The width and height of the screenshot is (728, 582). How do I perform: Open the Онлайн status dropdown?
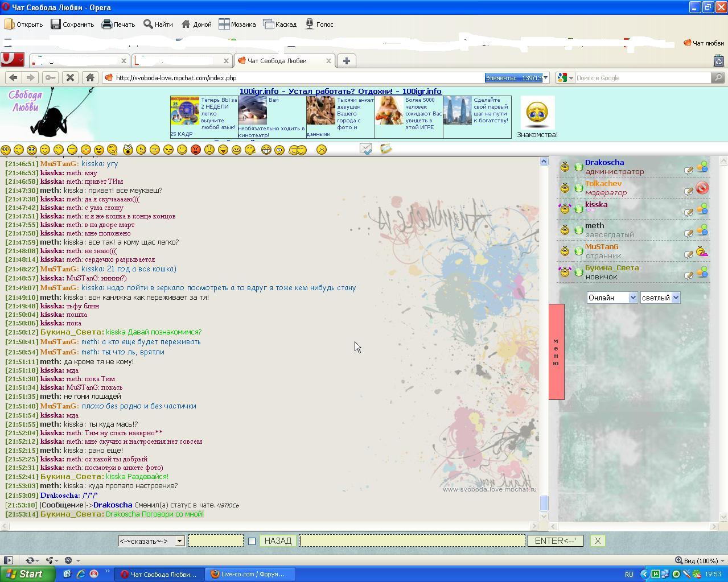point(612,298)
